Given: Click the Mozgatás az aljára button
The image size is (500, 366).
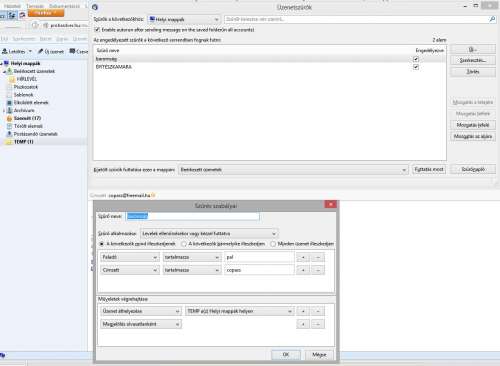Looking at the screenshot, I should point(473,136).
